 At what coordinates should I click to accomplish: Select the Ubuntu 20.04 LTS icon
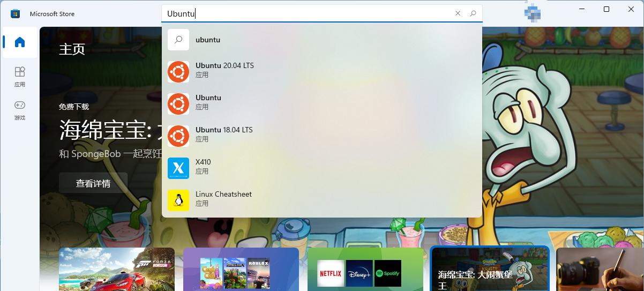point(178,72)
